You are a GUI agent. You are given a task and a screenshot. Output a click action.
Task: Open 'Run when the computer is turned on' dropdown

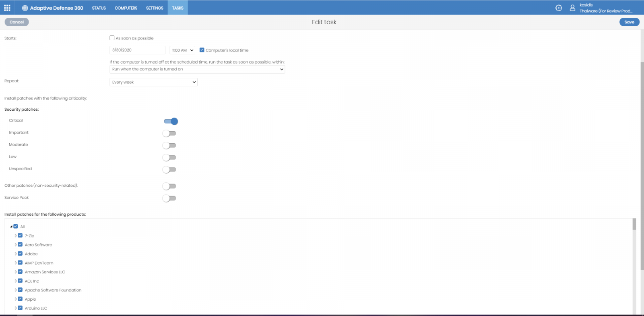point(197,69)
